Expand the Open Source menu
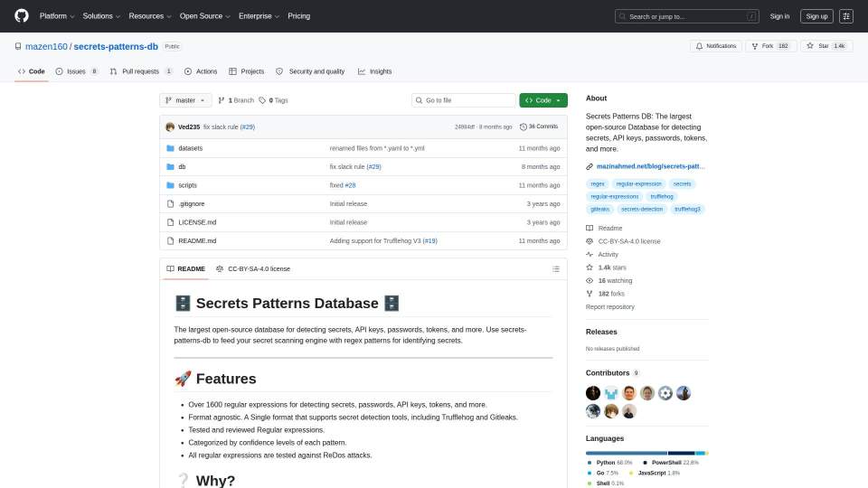The width and height of the screenshot is (868, 488). click(205, 16)
